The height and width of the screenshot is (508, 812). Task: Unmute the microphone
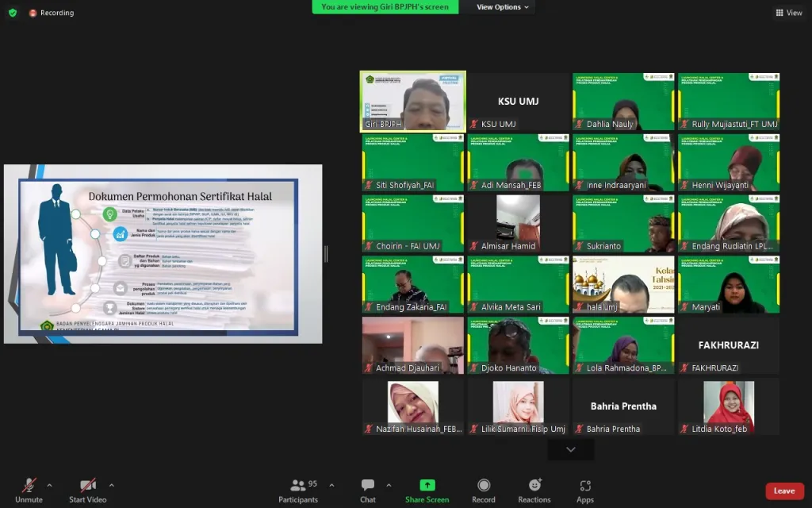pos(29,486)
